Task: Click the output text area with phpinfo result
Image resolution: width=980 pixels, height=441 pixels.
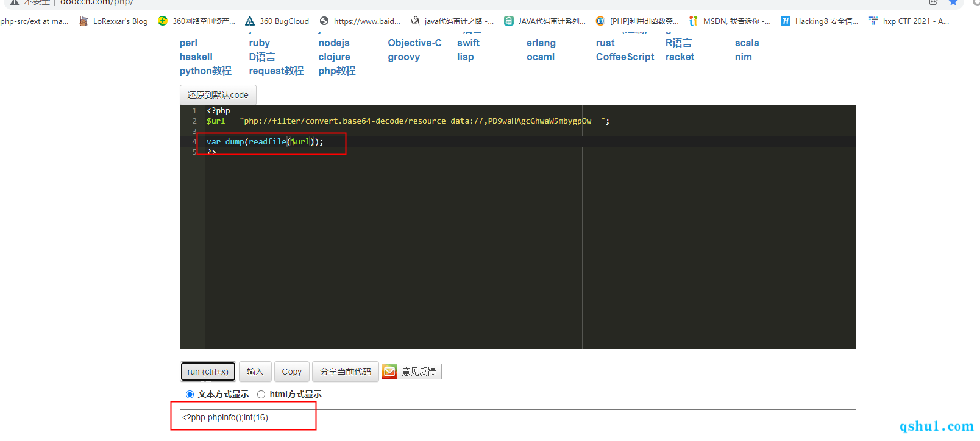Action: pyautogui.click(x=518, y=425)
